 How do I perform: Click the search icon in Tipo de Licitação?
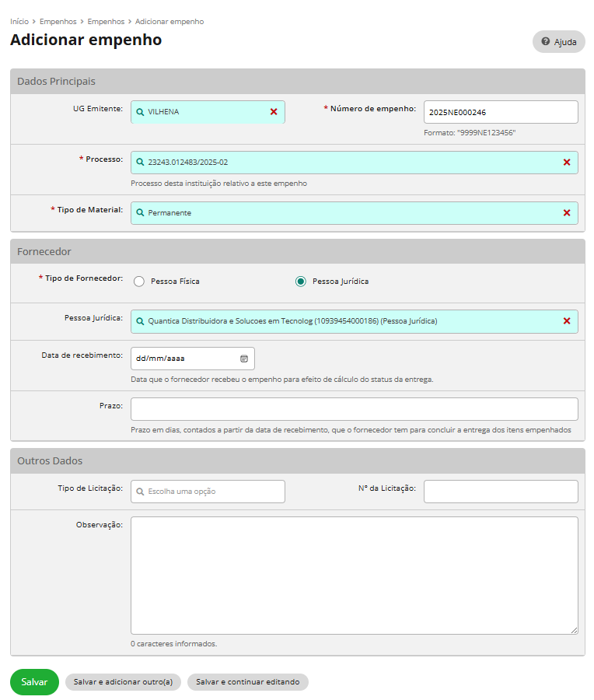(x=140, y=492)
